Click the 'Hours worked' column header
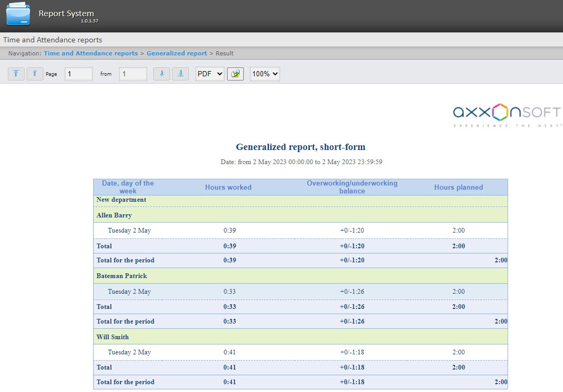The width and height of the screenshot is (563, 392). coord(228,187)
